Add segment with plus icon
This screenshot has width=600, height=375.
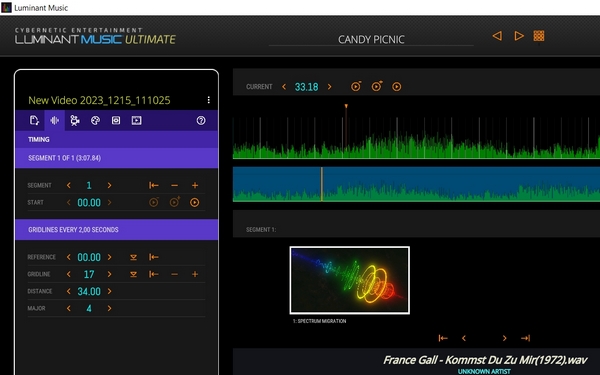click(x=195, y=185)
